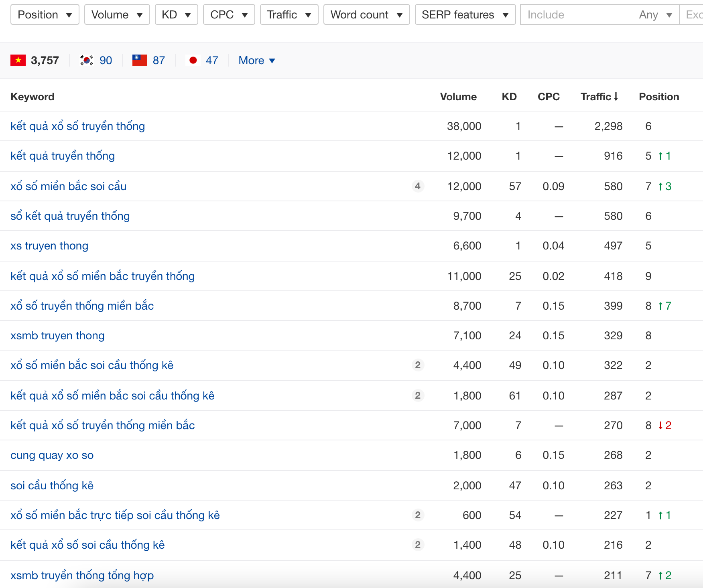Click volume value 11,000
703x588 pixels.
tap(464, 276)
